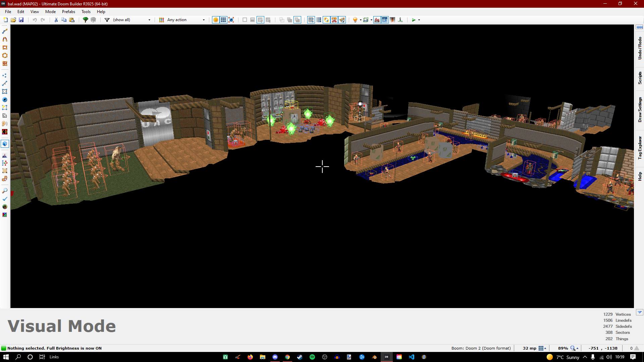This screenshot has height=362, width=644.
Task: Switch to Visual Mode cube icon
Action: coord(5,144)
